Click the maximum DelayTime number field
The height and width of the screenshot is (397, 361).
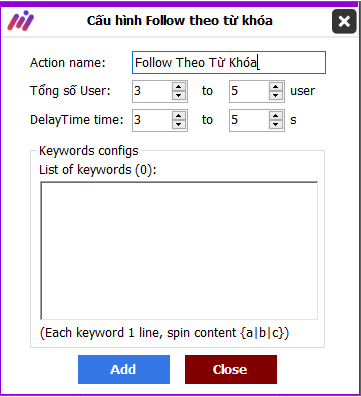tap(249, 120)
